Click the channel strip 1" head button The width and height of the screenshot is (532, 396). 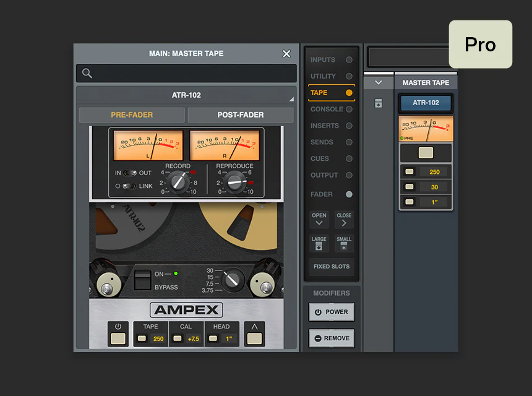[410, 202]
